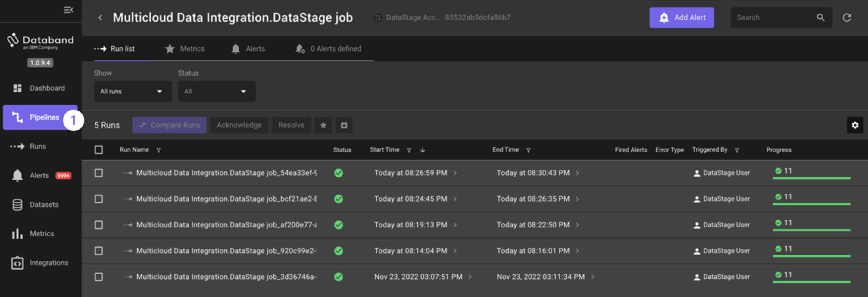
Task: Open Pipelines in the sidebar
Action: tap(40, 117)
